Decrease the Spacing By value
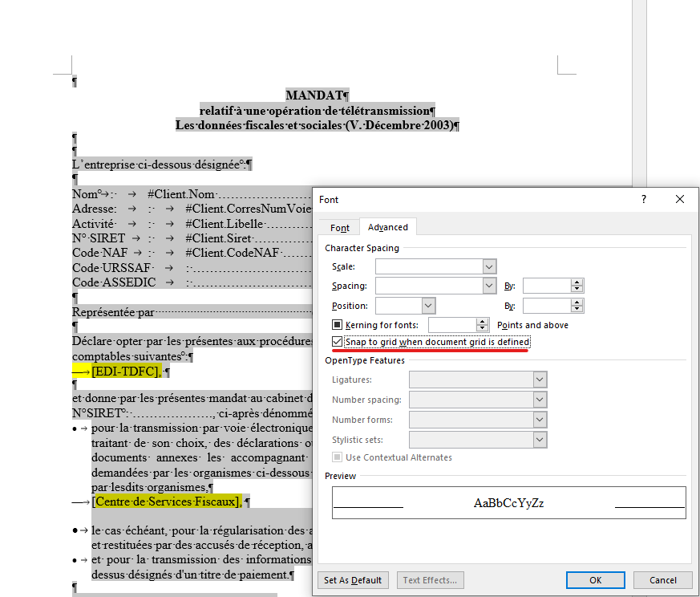 coord(577,289)
